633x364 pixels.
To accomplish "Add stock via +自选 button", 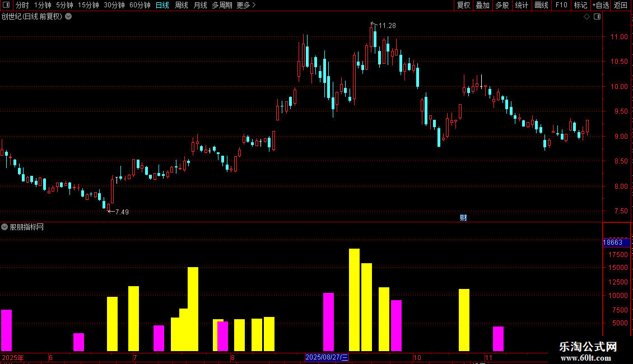I will click(601, 5).
